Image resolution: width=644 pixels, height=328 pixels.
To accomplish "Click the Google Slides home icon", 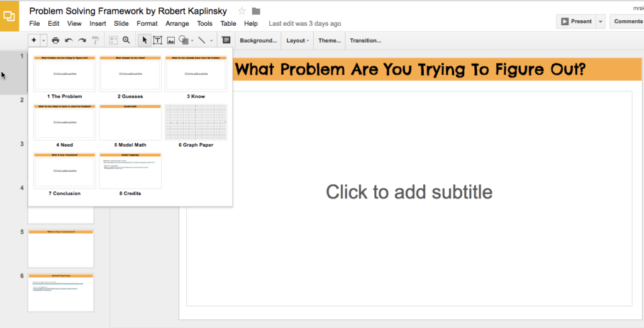I will [x=9, y=16].
